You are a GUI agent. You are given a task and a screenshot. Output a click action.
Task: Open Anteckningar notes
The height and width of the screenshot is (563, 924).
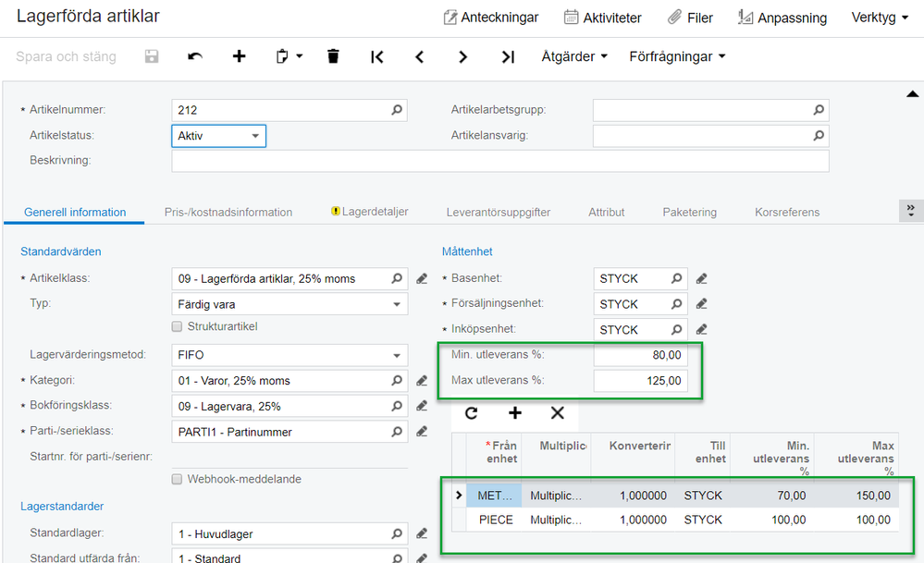point(491,18)
